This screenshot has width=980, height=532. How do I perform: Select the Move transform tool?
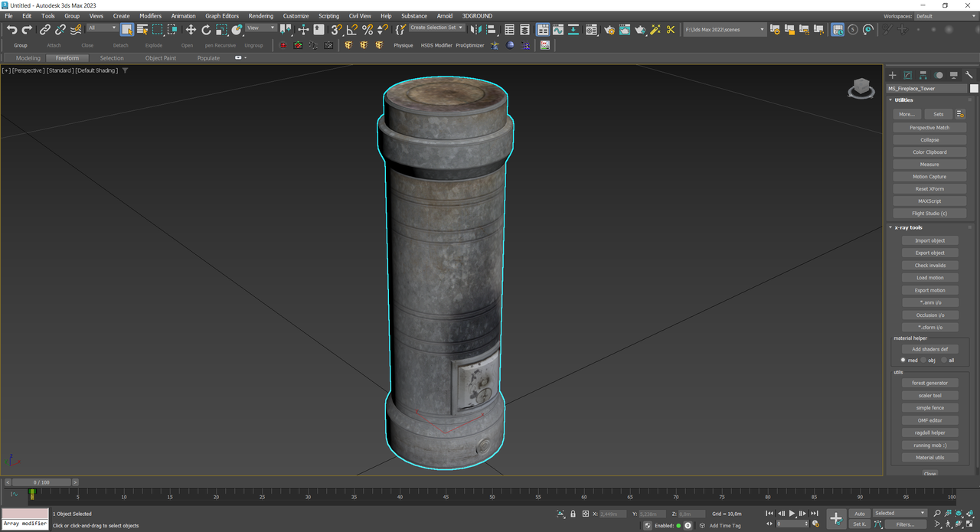(x=191, y=30)
